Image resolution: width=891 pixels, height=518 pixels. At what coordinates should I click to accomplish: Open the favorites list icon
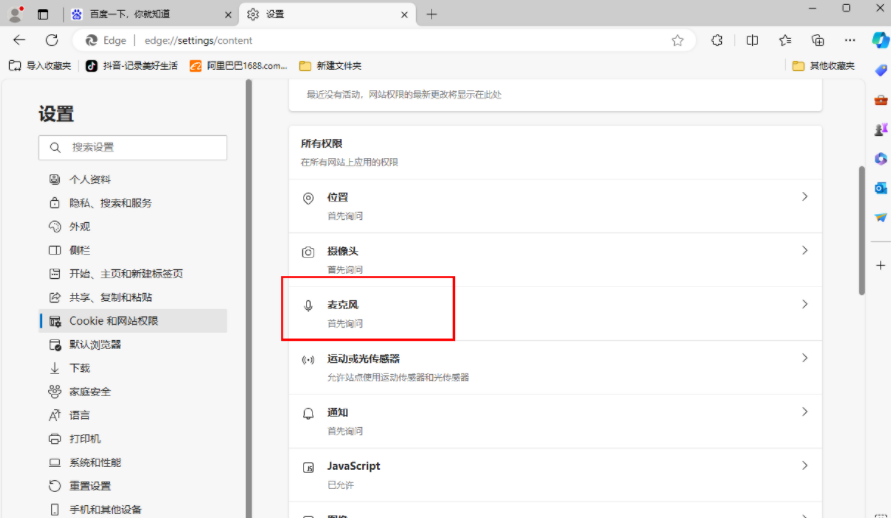[x=785, y=40]
